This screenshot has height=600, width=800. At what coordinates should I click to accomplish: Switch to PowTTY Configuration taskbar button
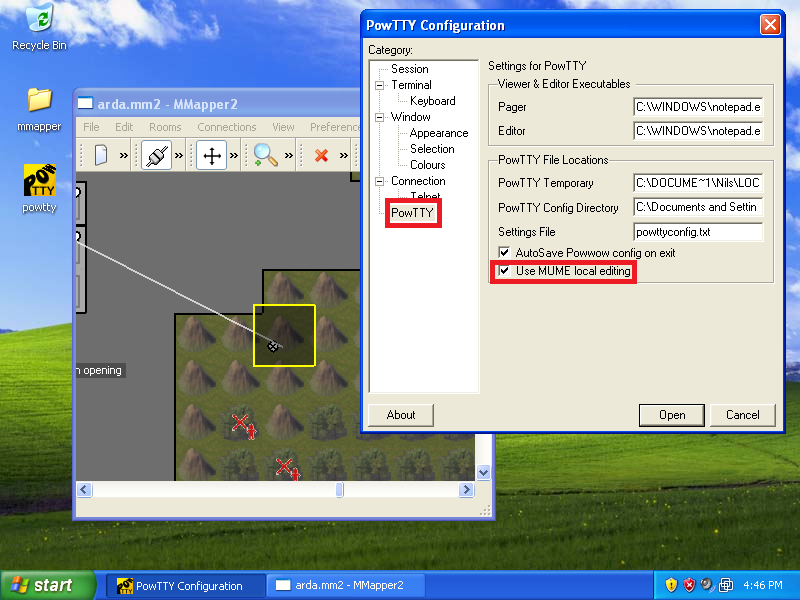[186, 585]
